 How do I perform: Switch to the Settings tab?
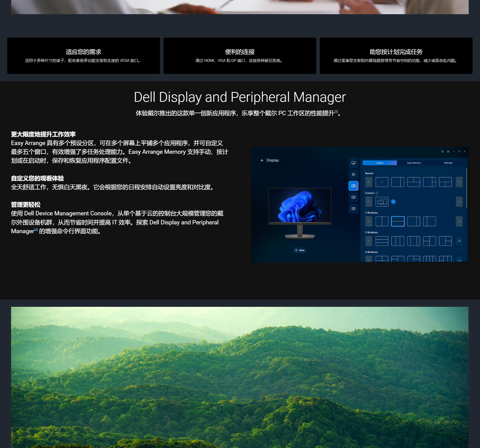pyautogui.click(x=448, y=163)
